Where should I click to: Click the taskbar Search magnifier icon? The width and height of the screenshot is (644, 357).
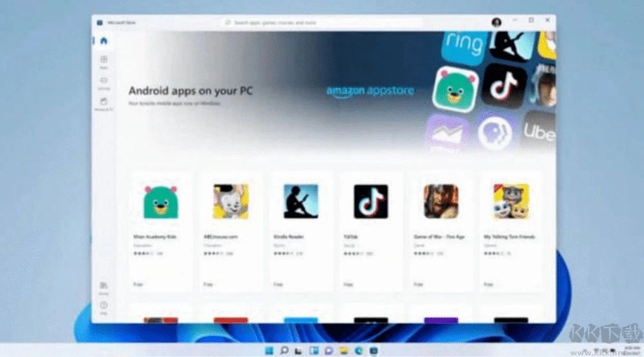tap(283, 350)
